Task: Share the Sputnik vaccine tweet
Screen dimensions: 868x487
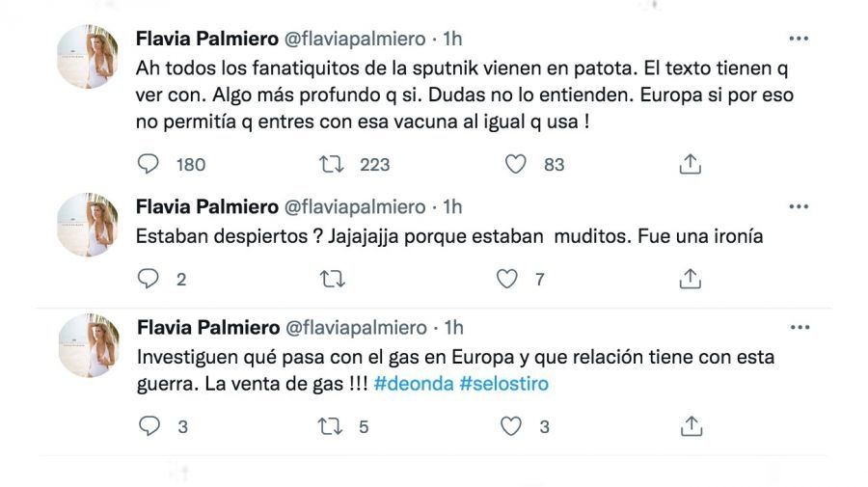Action: click(x=690, y=164)
